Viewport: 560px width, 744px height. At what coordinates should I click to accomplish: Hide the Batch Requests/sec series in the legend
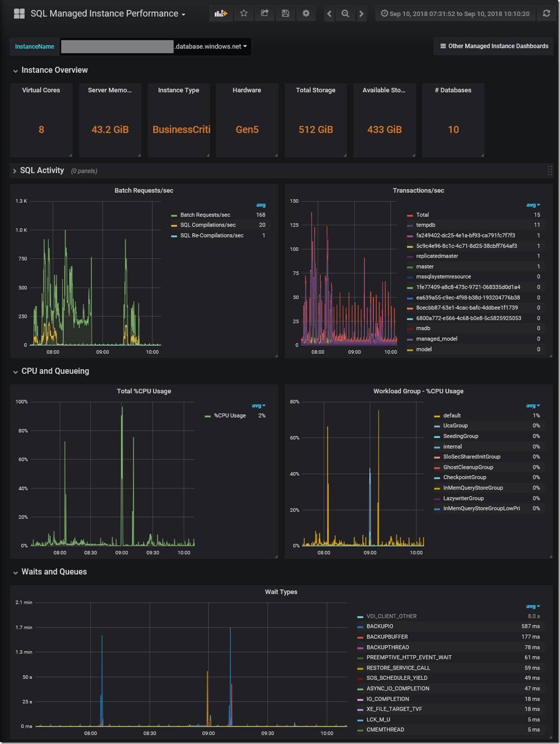click(204, 214)
